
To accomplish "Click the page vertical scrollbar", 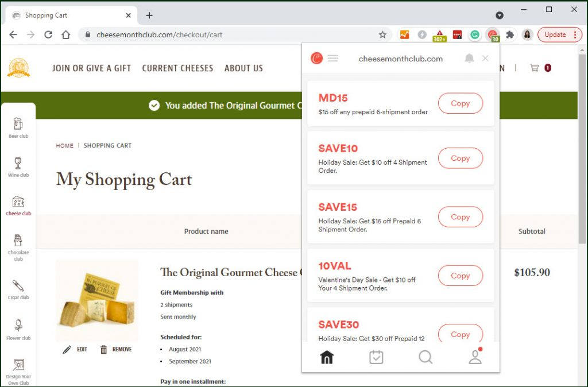I will 582,148.
